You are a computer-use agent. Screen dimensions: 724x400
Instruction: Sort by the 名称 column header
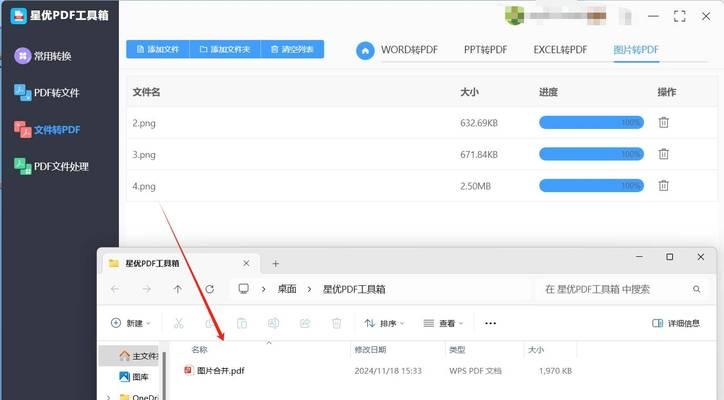pos(199,350)
